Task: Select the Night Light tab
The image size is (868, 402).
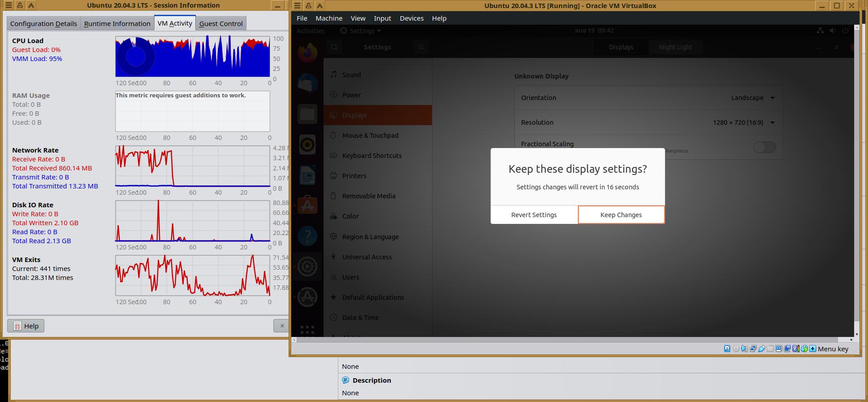Action: point(675,47)
